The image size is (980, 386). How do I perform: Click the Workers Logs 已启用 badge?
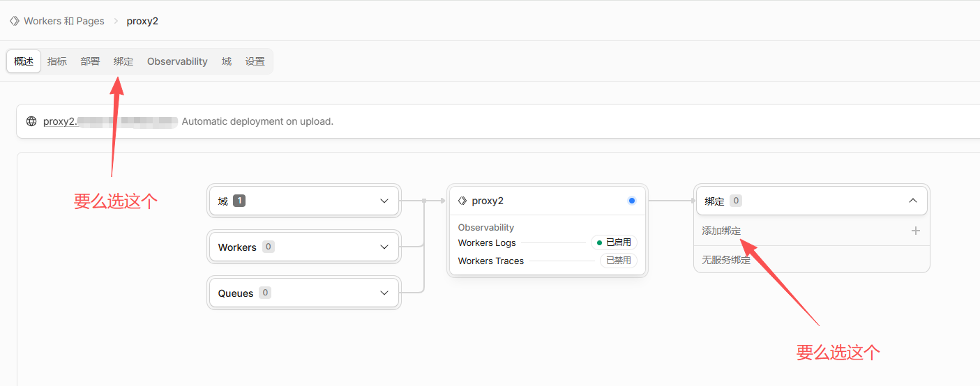pos(614,242)
